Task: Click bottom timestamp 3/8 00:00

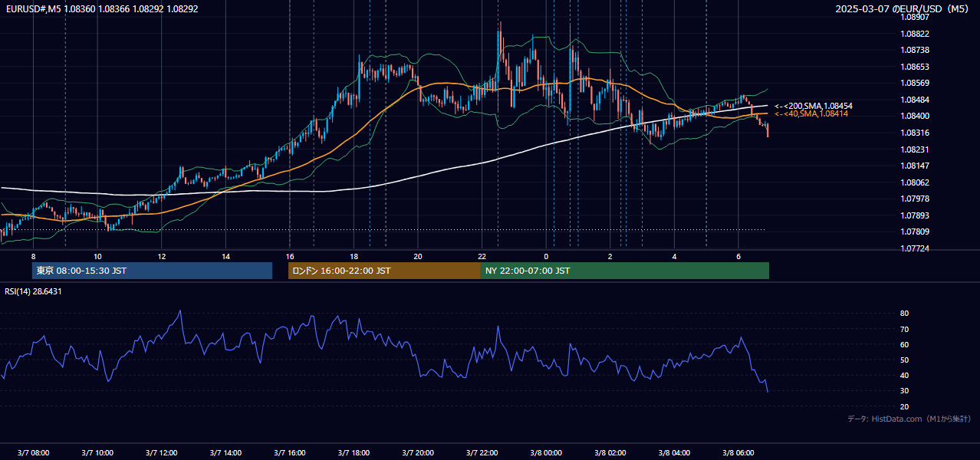Action: pyautogui.click(x=546, y=453)
